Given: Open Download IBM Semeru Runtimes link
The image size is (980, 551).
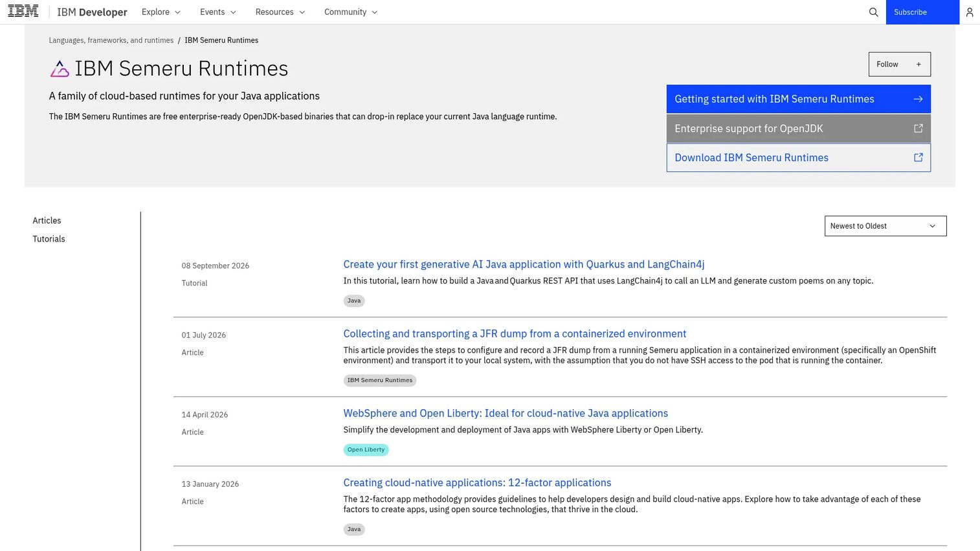Looking at the screenshot, I should pyautogui.click(x=798, y=157).
